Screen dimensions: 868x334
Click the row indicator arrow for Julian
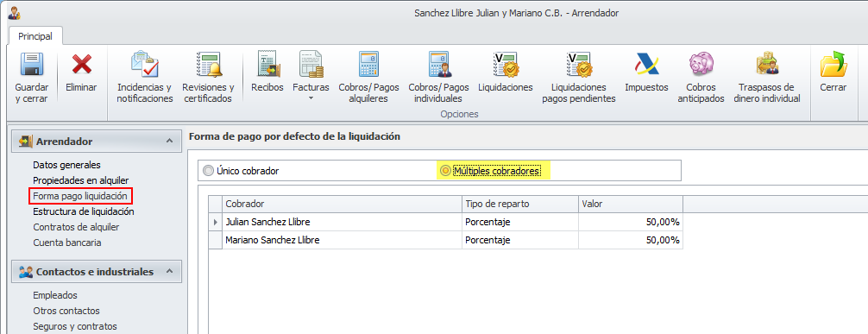[x=216, y=222]
